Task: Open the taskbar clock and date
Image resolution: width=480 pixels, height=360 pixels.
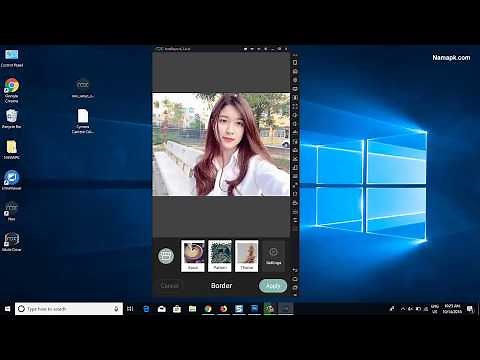Action: [x=452, y=309]
